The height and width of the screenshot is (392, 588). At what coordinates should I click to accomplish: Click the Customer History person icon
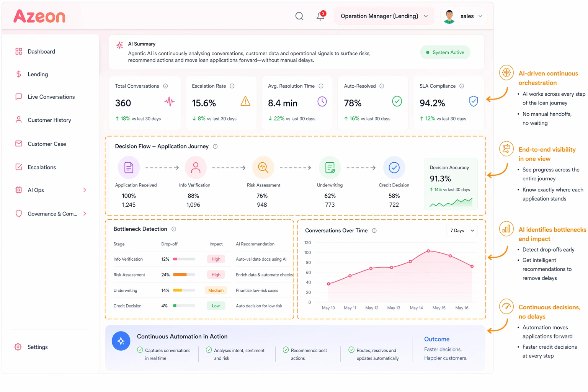[18, 120]
